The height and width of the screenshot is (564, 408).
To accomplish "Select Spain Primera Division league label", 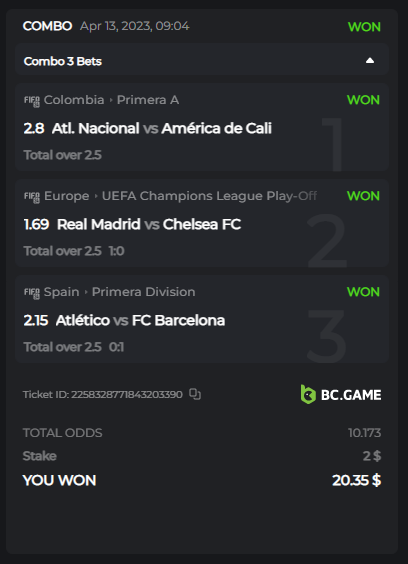I will tap(119, 292).
